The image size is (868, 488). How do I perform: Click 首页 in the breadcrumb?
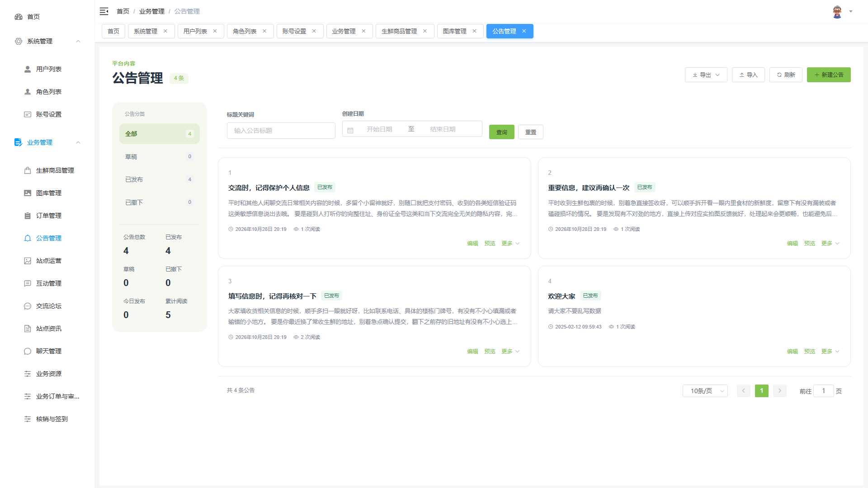coord(123,11)
